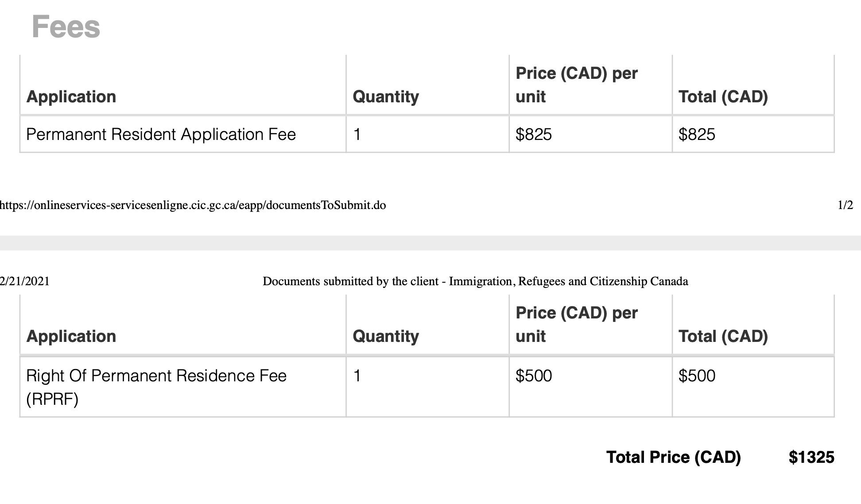Click the $500 price per unit cell
The image size is (861, 504).
(x=534, y=376)
